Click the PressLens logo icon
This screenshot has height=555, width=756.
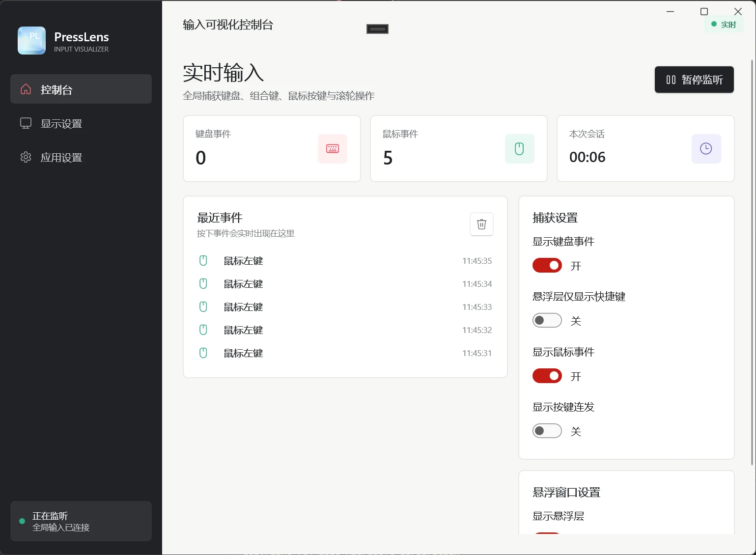click(x=31, y=40)
